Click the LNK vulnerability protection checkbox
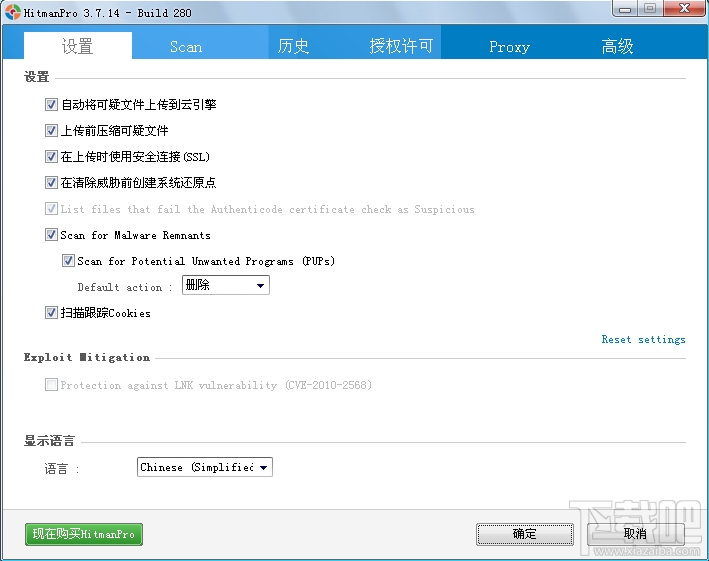This screenshot has width=709, height=561. coord(51,385)
